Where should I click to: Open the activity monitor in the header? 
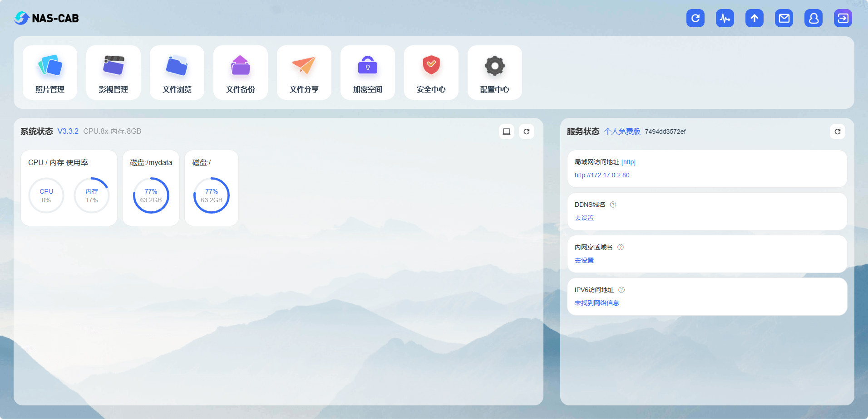pos(725,18)
